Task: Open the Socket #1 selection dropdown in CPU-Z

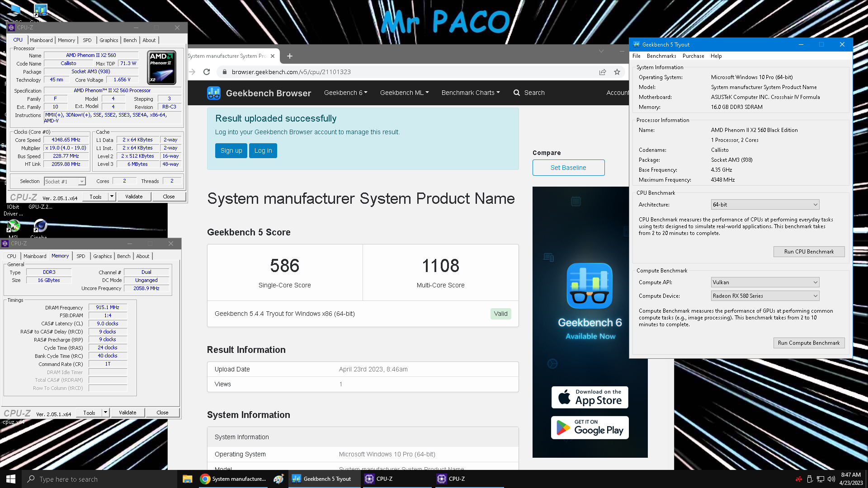Action: (65, 181)
